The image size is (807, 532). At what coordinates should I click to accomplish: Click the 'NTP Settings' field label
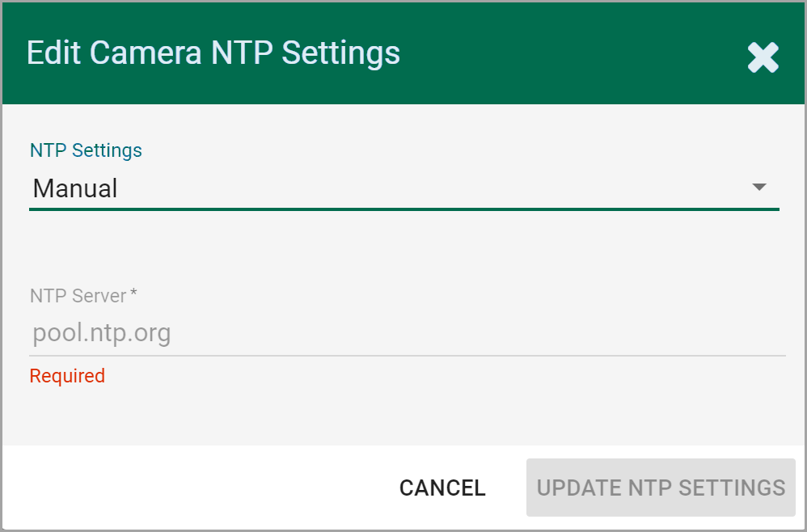86,150
